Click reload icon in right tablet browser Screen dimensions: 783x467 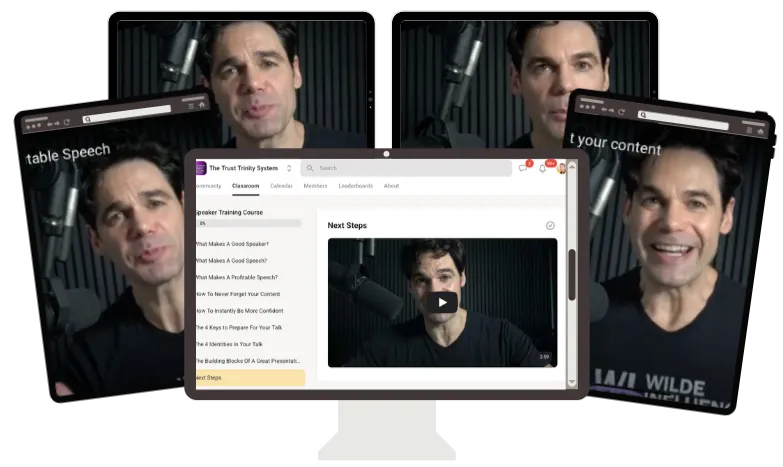pyautogui.click(x=621, y=111)
